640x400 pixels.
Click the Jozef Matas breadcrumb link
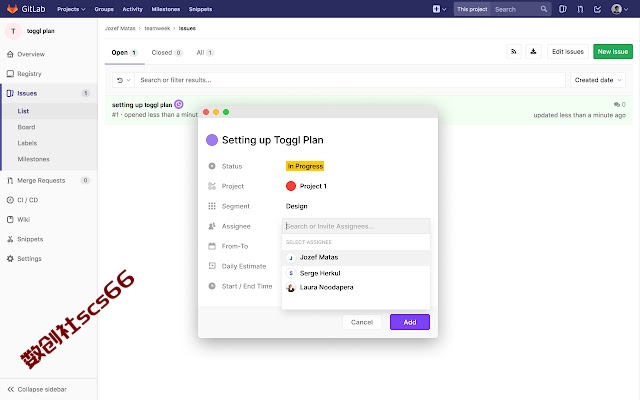coord(120,28)
